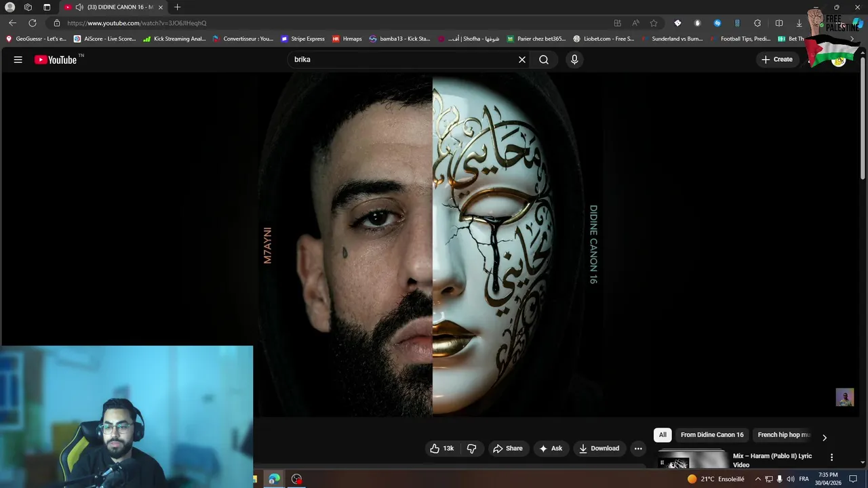Open a new browser tab
Image resolution: width=868 pixels, height=488 pixels.
pyautogui.click(x=177, y=7)
